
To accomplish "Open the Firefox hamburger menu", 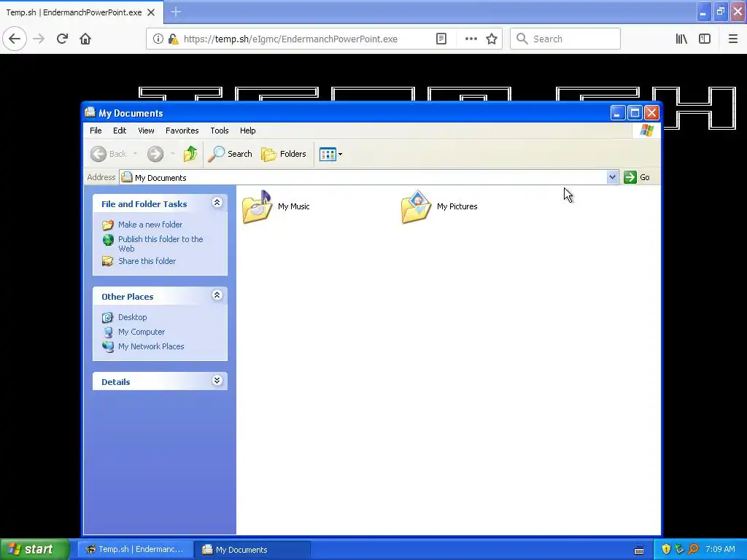I will point(732,39).
